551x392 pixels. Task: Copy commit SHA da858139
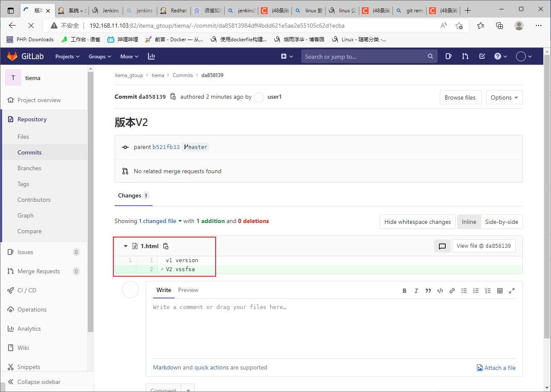(x=173, y=97)
